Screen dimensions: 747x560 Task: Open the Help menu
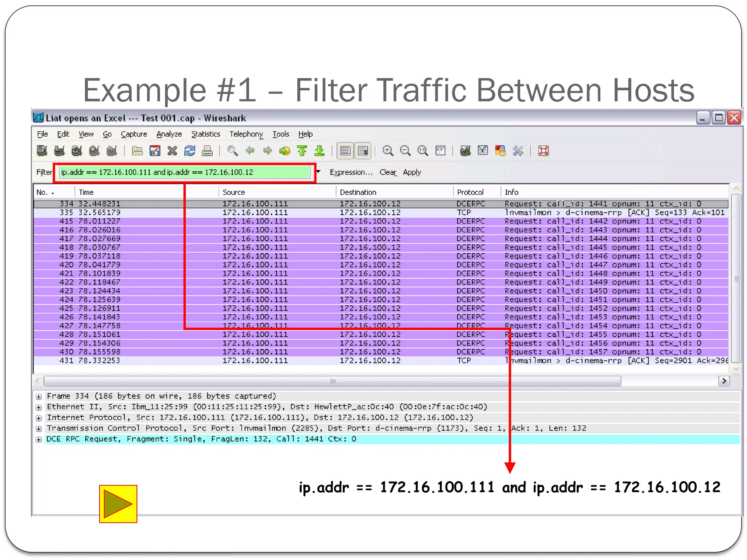pos(306,134)
